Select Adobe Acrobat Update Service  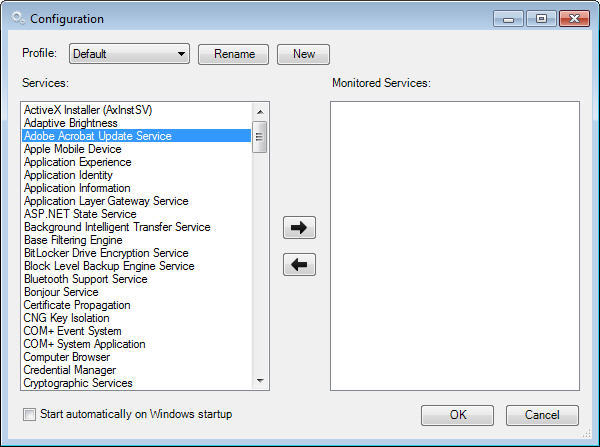coord(136,136)
